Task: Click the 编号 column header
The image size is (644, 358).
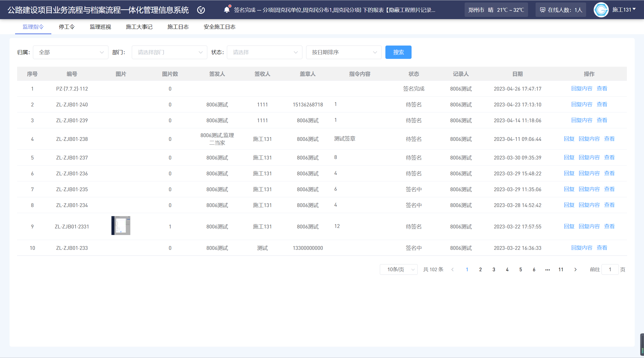Action: point(72,74)
